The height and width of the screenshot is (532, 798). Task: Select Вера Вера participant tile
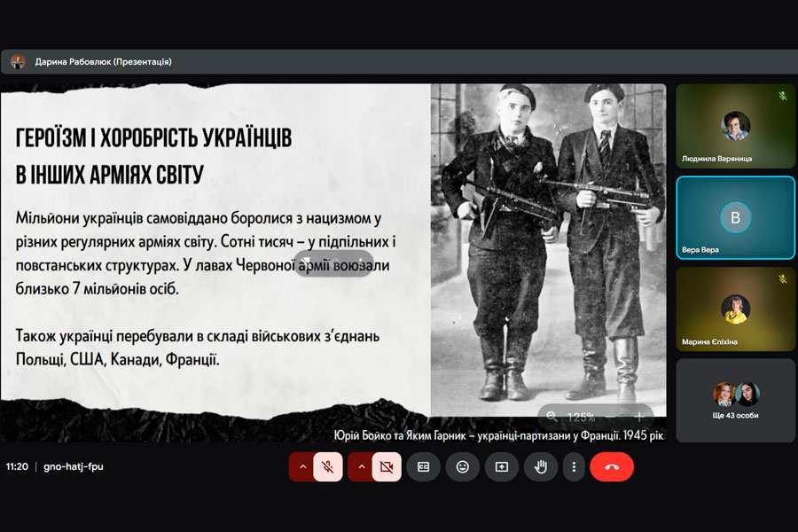(735, 218)
